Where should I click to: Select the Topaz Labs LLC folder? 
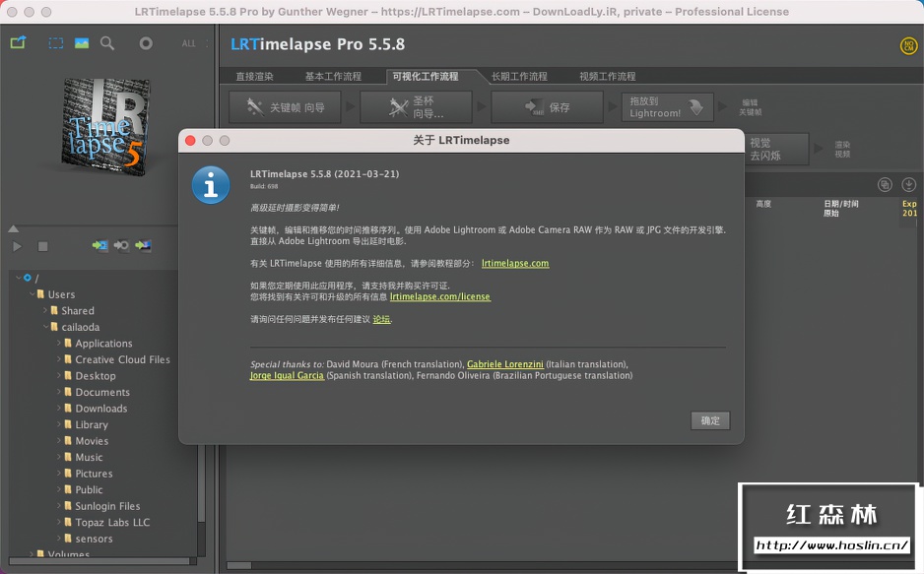point(112,522)
